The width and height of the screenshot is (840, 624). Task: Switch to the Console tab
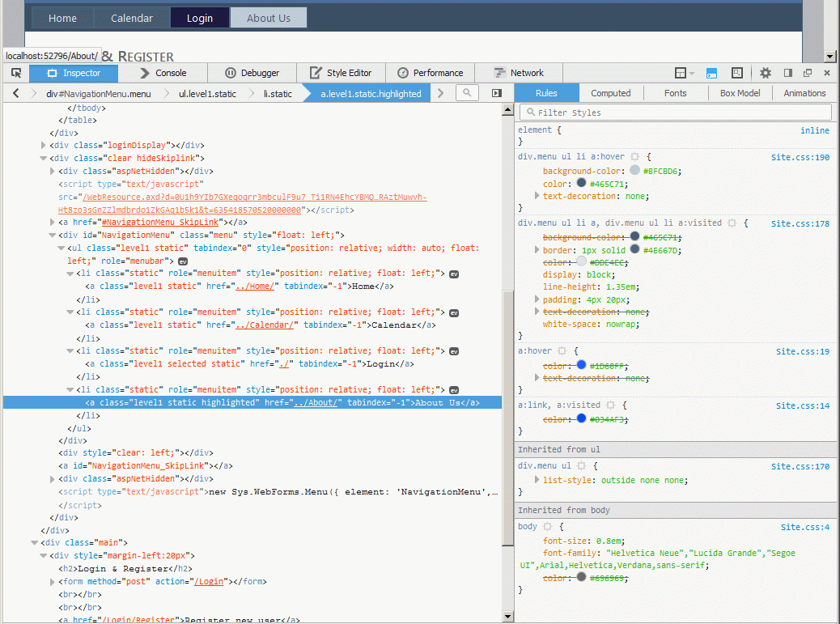pos(163,73)
